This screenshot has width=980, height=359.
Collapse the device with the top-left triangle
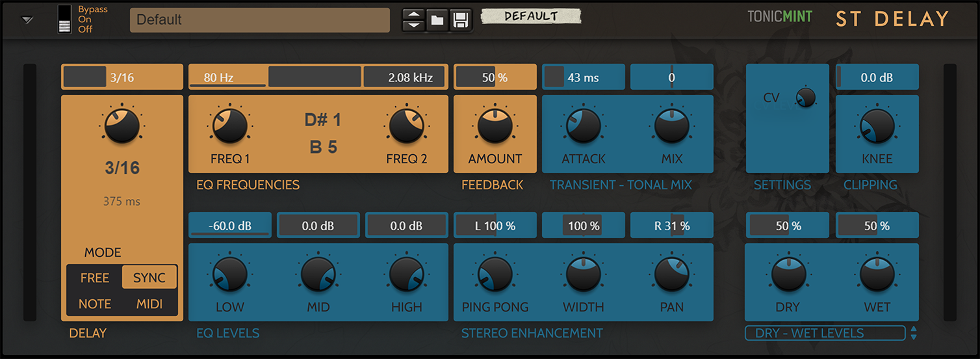(27, 20)
